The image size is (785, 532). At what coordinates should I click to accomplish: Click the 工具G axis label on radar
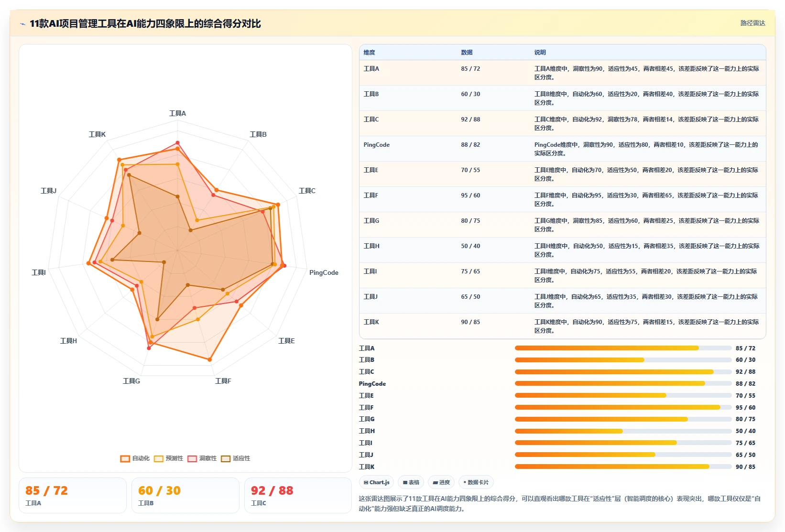[131, 381]
